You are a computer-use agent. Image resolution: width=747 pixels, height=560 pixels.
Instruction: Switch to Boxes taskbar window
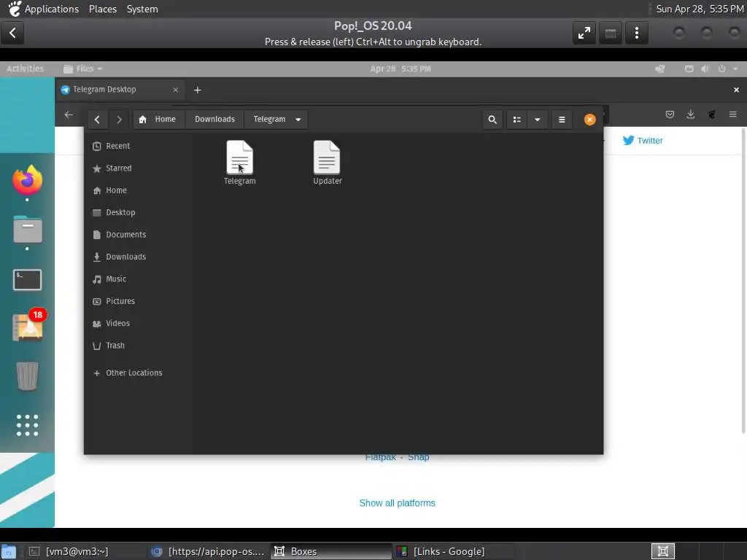click(332, 551)
